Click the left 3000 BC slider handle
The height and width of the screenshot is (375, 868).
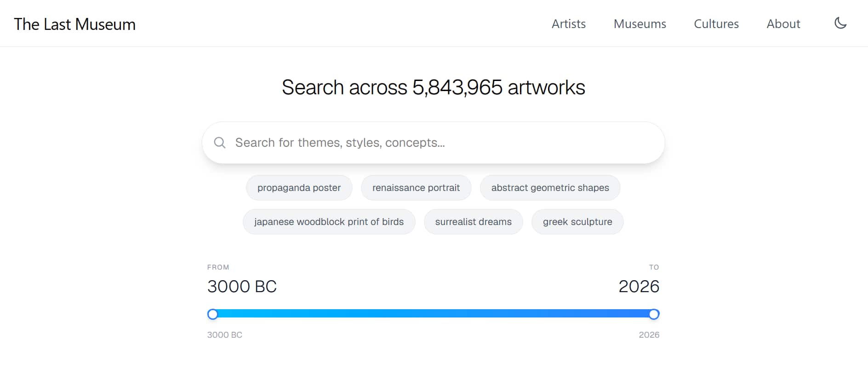[x=212, y=314]
